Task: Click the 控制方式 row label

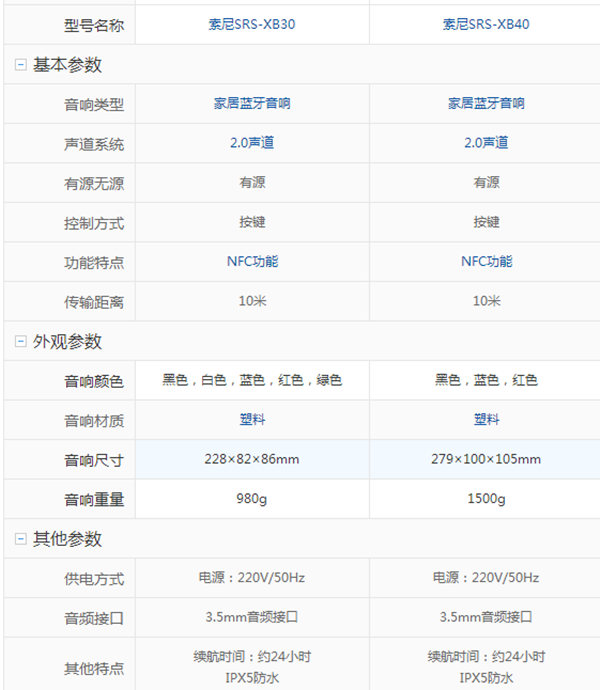Action: [94, 223]
